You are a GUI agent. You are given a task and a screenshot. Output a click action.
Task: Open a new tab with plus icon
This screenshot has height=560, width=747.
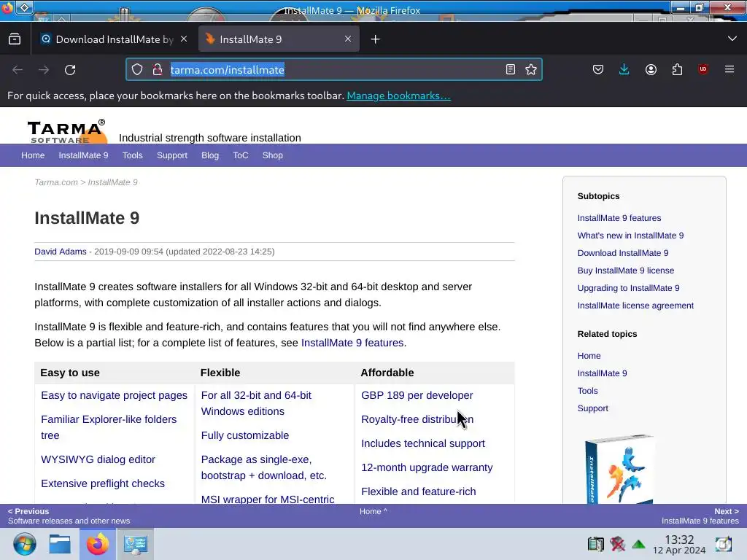tap(376, 39)
